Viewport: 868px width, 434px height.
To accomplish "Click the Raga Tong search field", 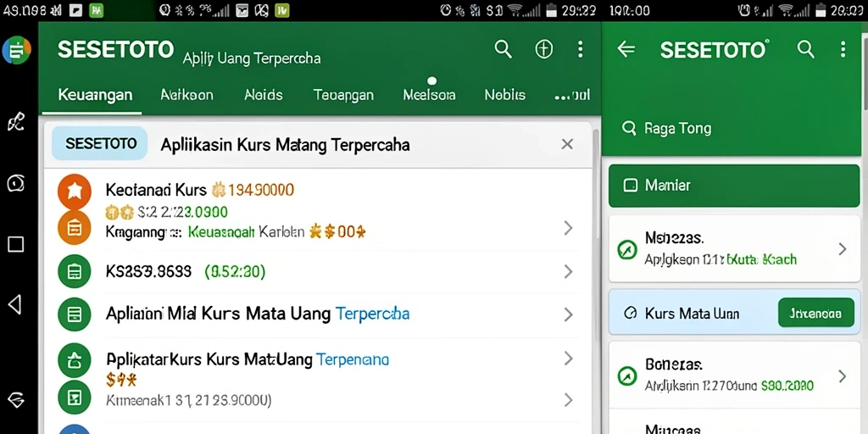I will (x=732, y=129).
